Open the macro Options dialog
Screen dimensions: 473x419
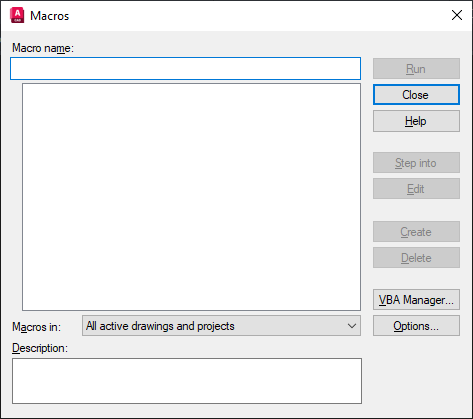(416, 326)
